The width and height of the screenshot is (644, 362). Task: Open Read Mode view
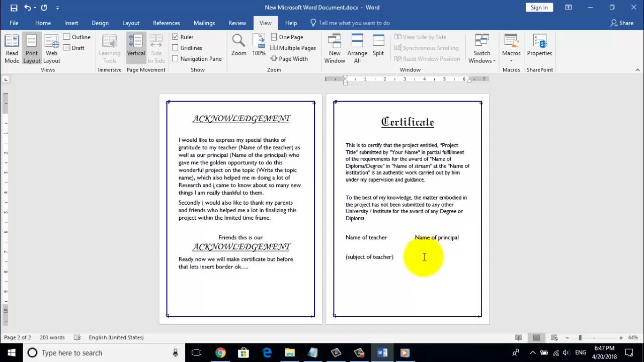(x=12, y=49)
